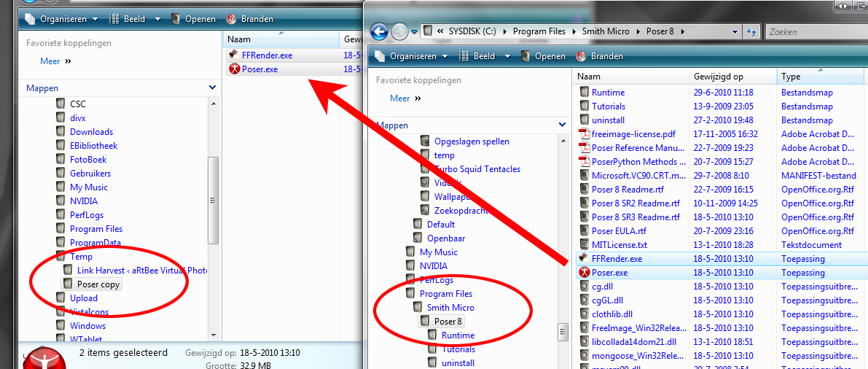The height and width of the screenshot is (369, 868).
Task: Sort by Naam column in the back window
Action: click(x=281, y=39)
